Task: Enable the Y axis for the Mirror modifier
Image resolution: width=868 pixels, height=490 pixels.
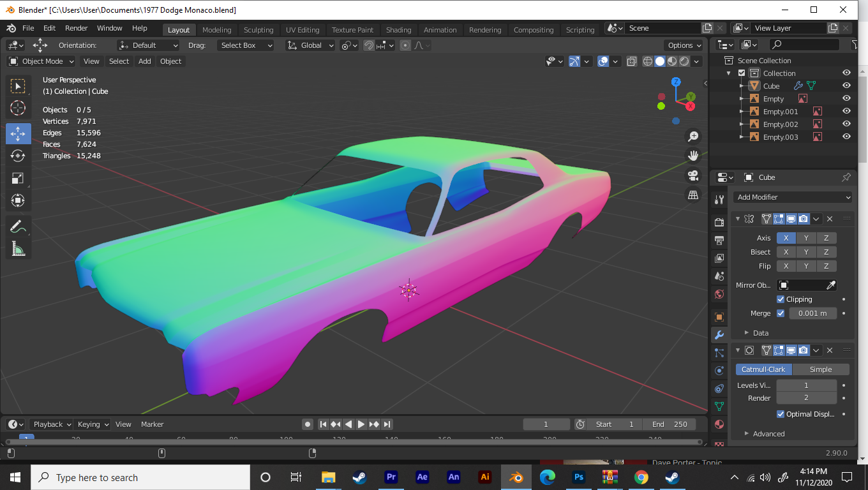Action: tap(806, 238)
